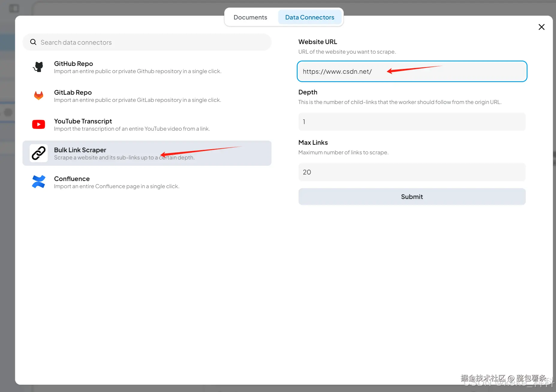
Task: Click 'Import the transcription of an entire YouTube video' description
Action: click(x=132, y=129)
